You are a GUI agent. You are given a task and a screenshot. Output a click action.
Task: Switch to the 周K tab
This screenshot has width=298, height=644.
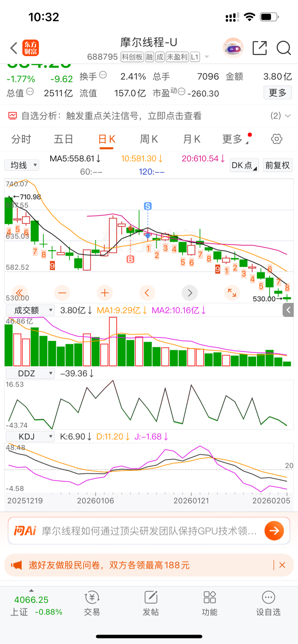[149, 139]
